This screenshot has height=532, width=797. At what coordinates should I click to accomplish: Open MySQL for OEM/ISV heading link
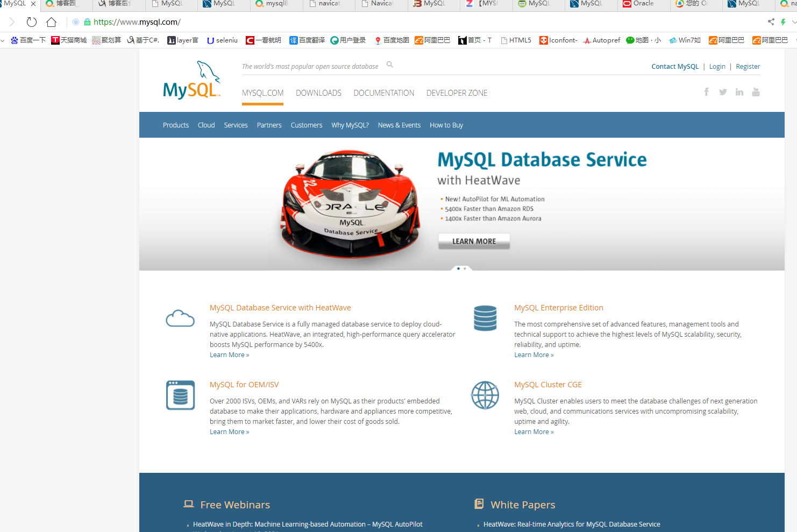point(244,385)
